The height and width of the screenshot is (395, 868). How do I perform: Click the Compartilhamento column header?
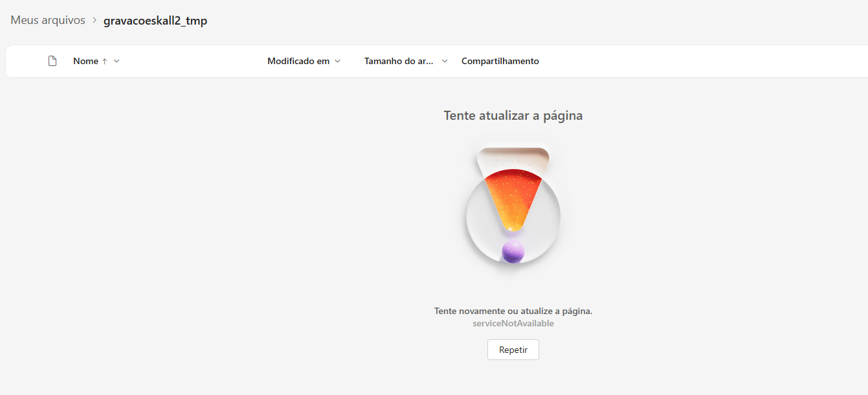click(x=500, y=61)
